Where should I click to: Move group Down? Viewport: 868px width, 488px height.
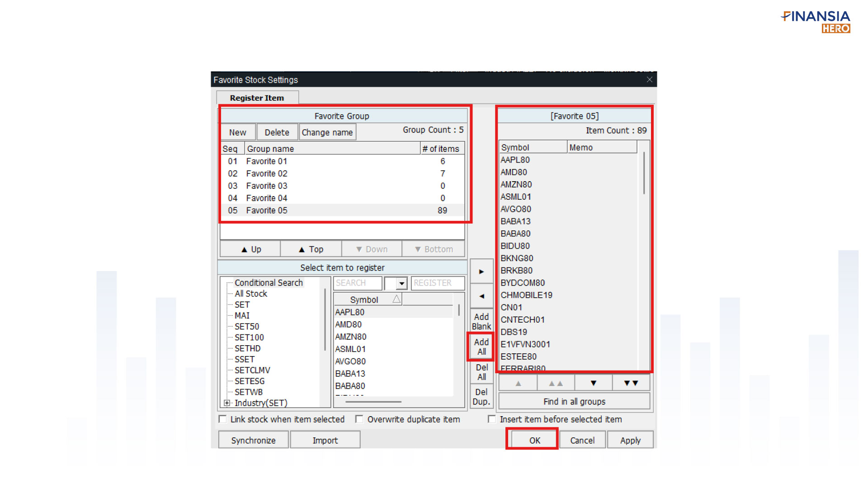[x=372, y=249]
